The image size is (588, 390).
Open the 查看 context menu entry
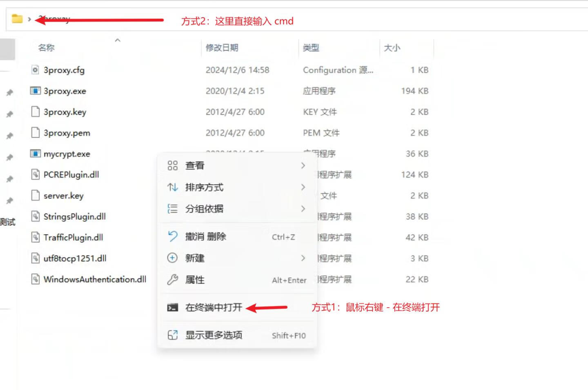pos(237,165)
